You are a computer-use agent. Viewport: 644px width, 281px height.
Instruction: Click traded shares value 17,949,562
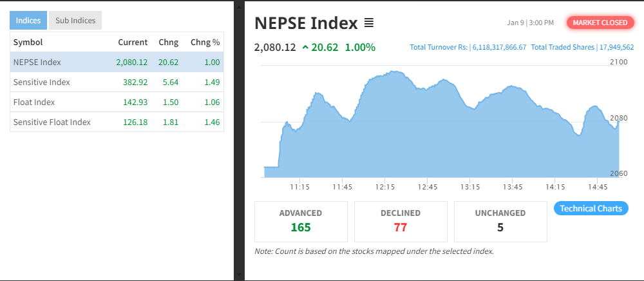click(616, 47)
